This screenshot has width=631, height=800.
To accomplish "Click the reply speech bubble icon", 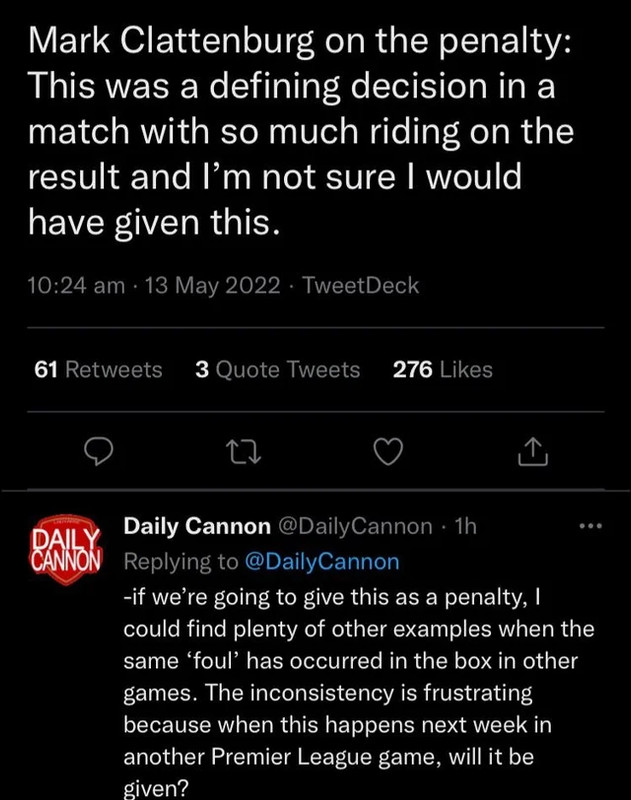I will pyautogui.click(x=96, y=453).
